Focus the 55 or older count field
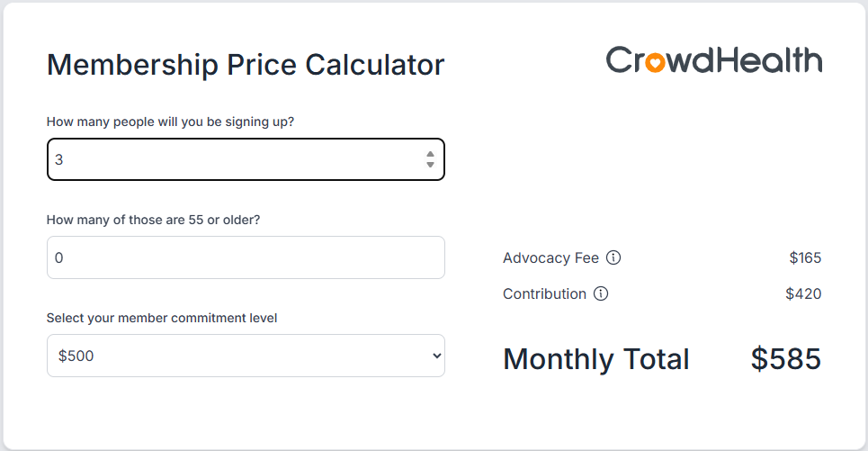 246,257
